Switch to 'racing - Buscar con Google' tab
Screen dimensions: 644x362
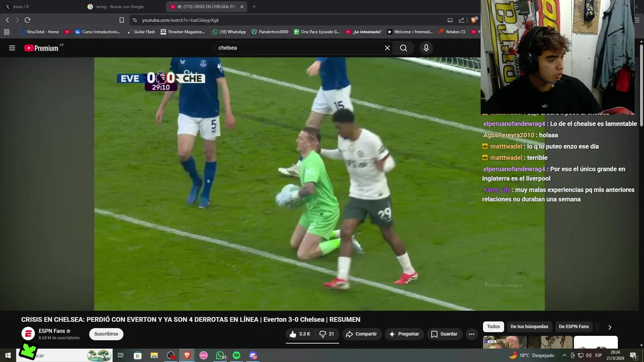(x=124, y=7)
